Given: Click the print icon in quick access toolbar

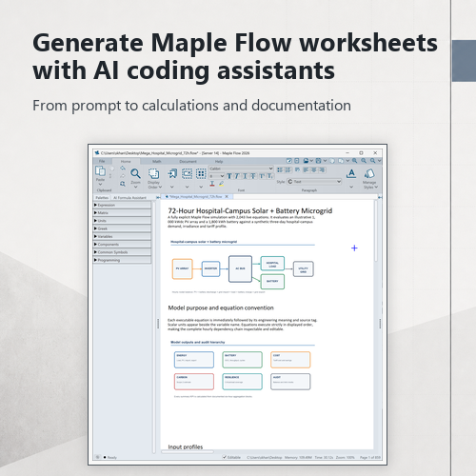Looking at the screenshot, I should tap(307, 161).
